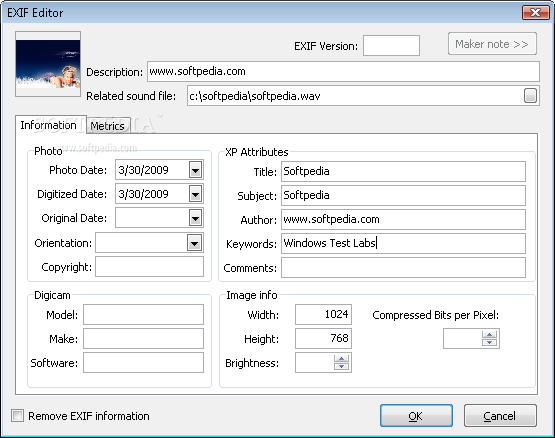Viewport: 555px width, 438px height.
Task: Enable Remove EXIF information checkbox
Action: pos(17,415)
